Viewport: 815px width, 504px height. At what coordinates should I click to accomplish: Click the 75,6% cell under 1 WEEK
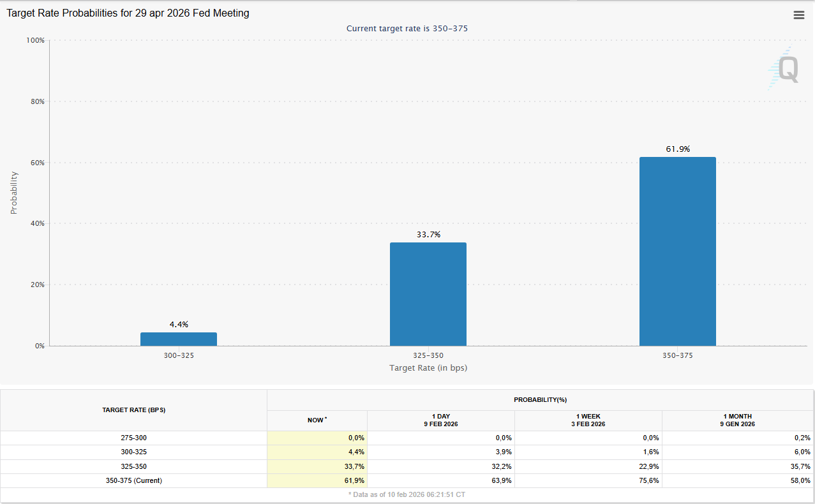coord(588,480)
